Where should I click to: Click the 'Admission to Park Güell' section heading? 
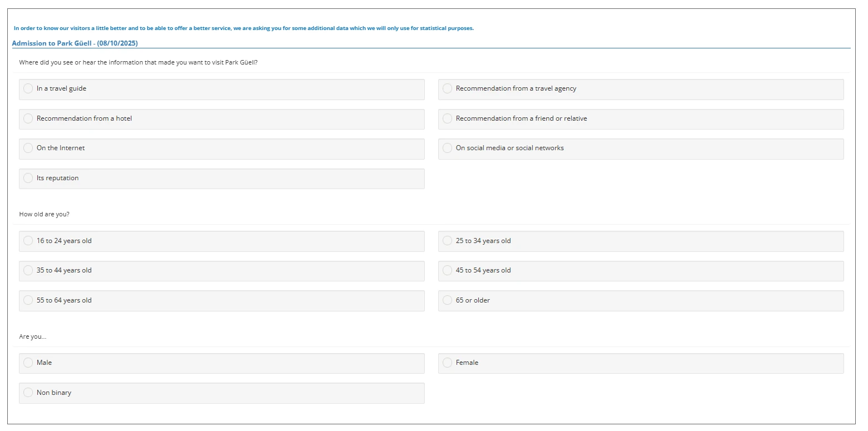(x=75, y=43)
